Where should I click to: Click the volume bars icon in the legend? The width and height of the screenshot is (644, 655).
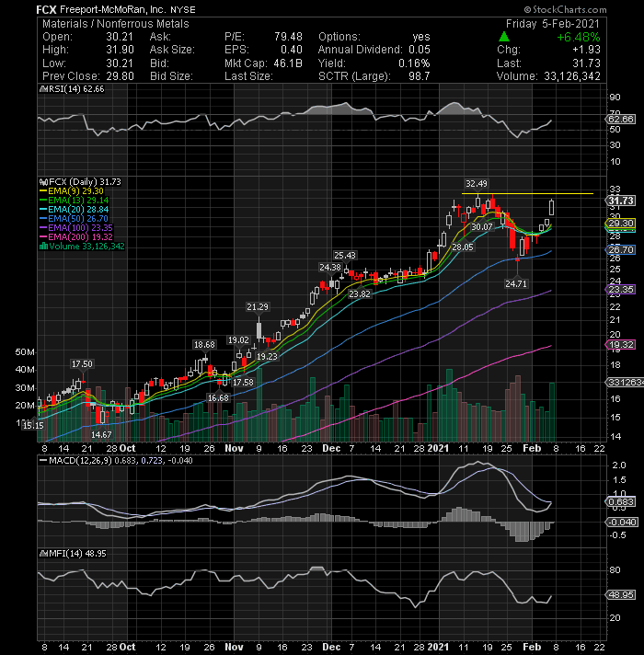coord(43,246)
